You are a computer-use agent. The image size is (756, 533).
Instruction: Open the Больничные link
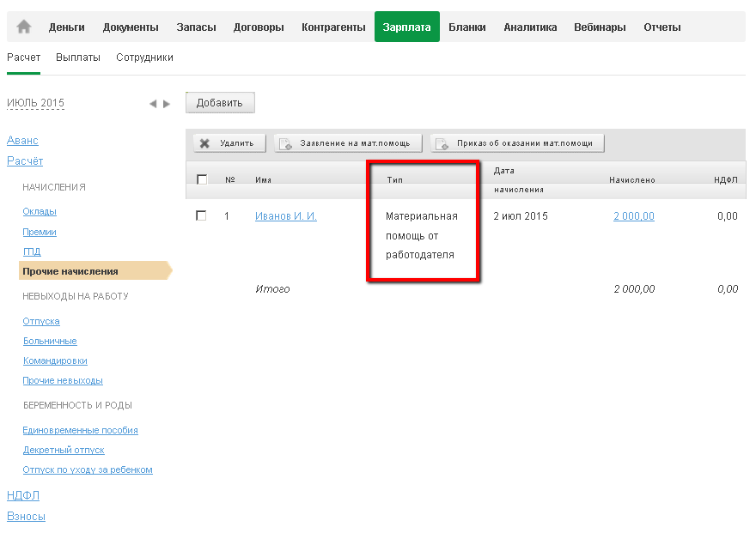pos(50,341)
